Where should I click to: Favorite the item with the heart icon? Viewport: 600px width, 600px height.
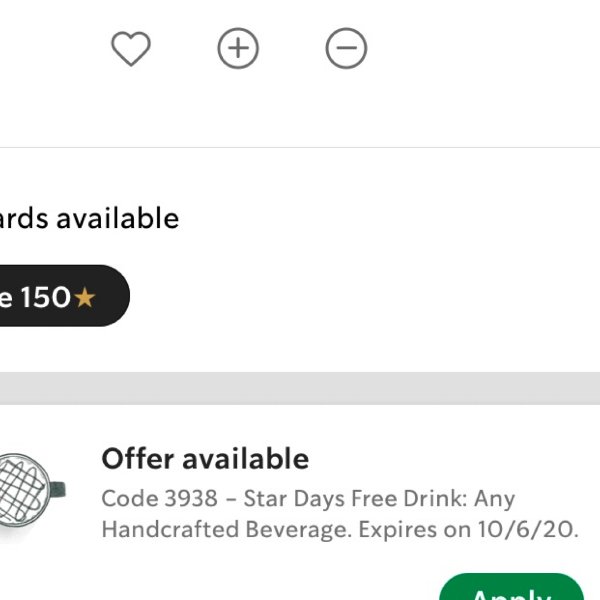pos(131,49)
